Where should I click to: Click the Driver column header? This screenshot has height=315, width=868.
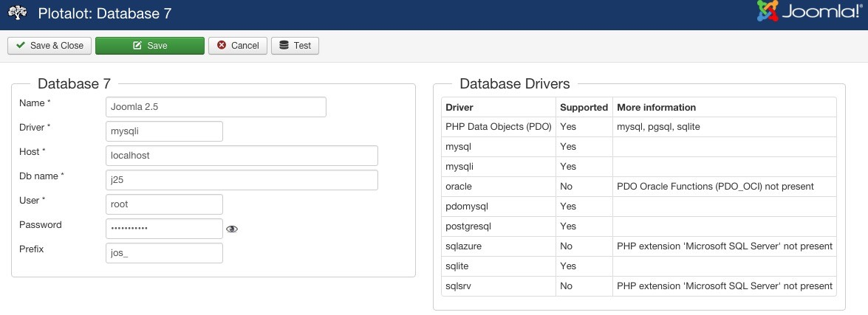coord(459,108)
